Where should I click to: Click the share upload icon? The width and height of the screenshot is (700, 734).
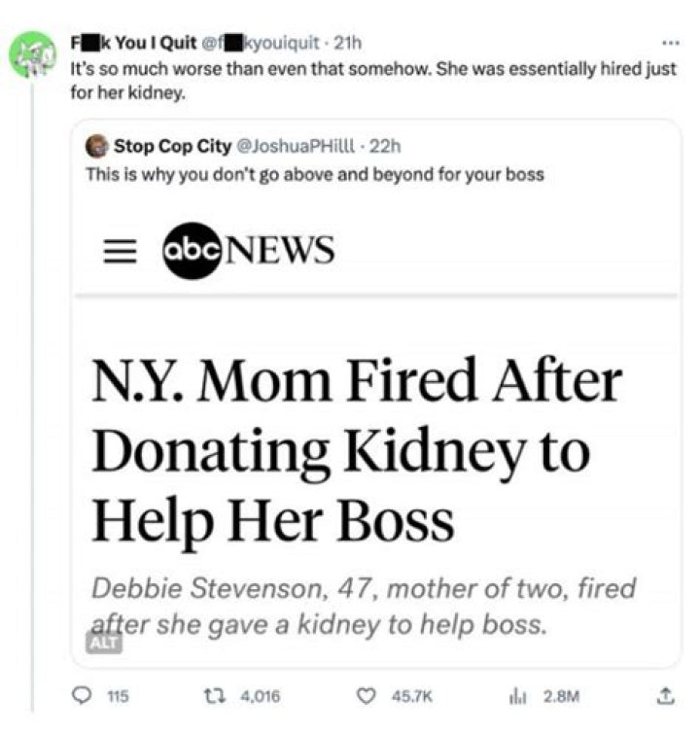pos(663,696)
